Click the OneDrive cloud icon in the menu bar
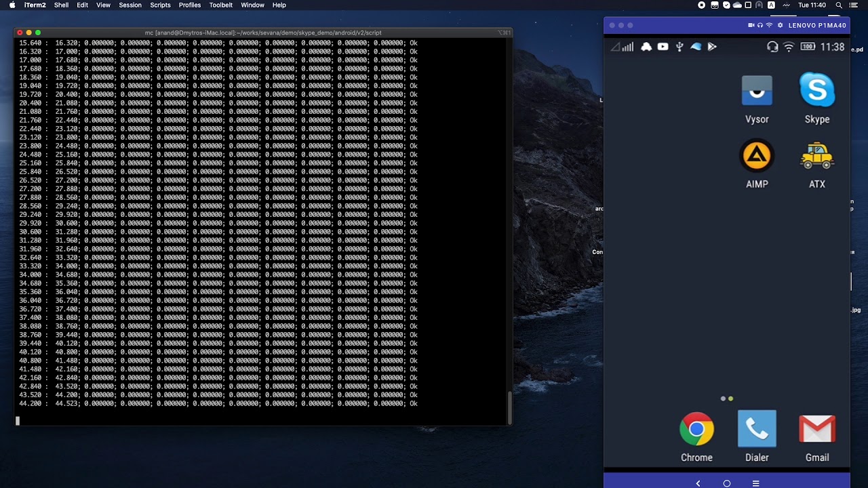 [x=737, y=5]
